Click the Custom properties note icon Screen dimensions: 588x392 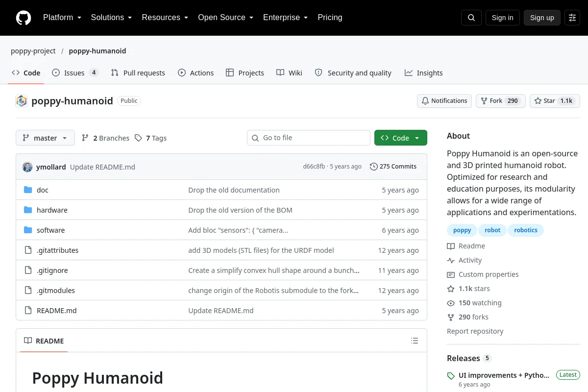pos(451,274)
